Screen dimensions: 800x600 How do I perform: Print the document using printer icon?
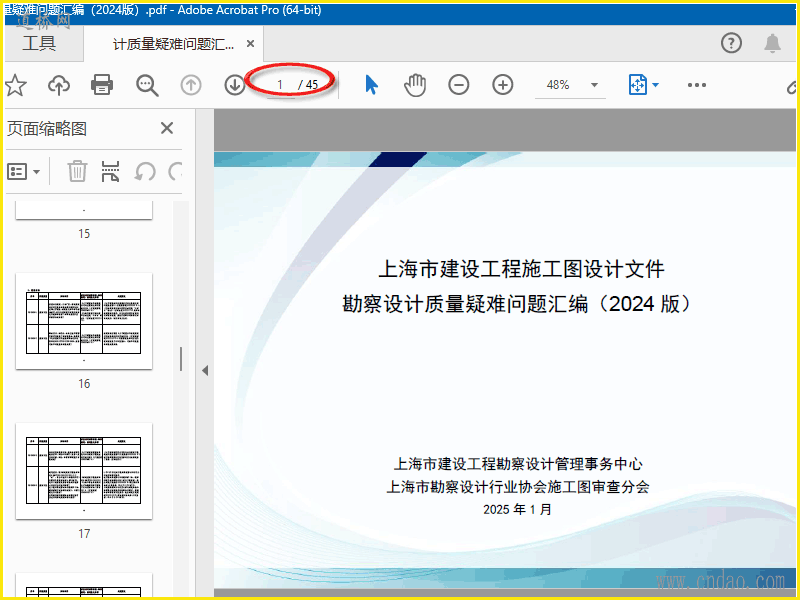click(x=102, y=85)
